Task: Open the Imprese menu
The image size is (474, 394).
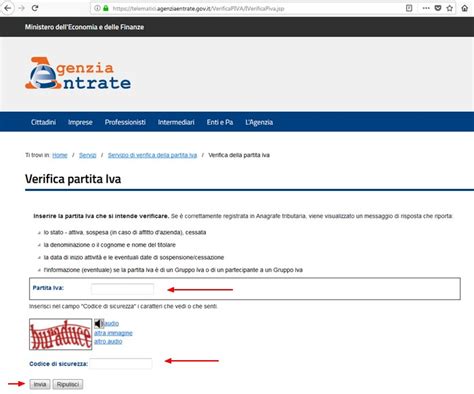Action: (x=80, y=122)
